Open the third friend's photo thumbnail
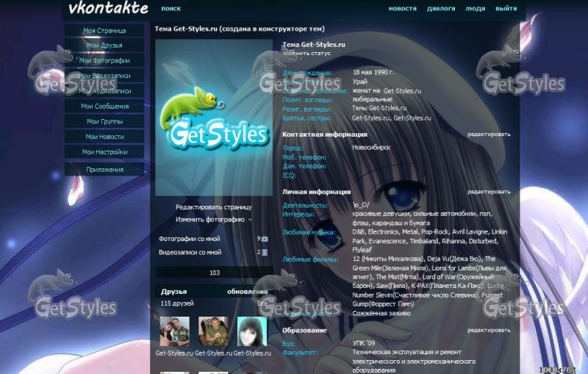 252,331
